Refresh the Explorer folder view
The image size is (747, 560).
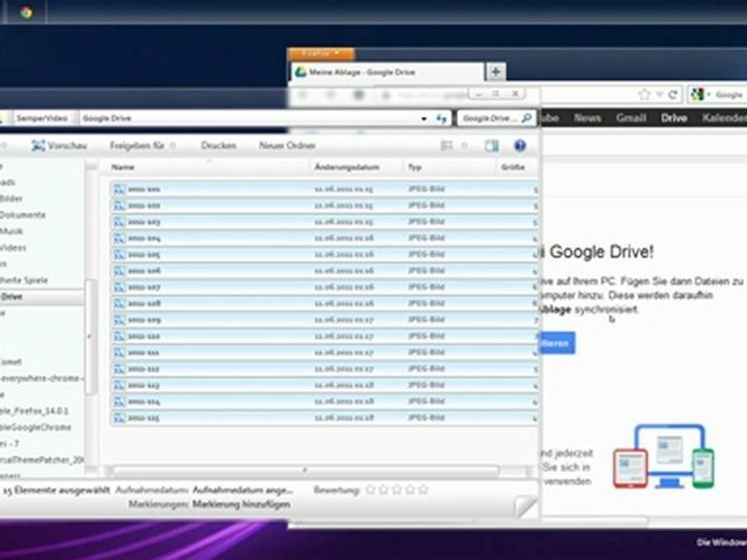pos(442,118)
